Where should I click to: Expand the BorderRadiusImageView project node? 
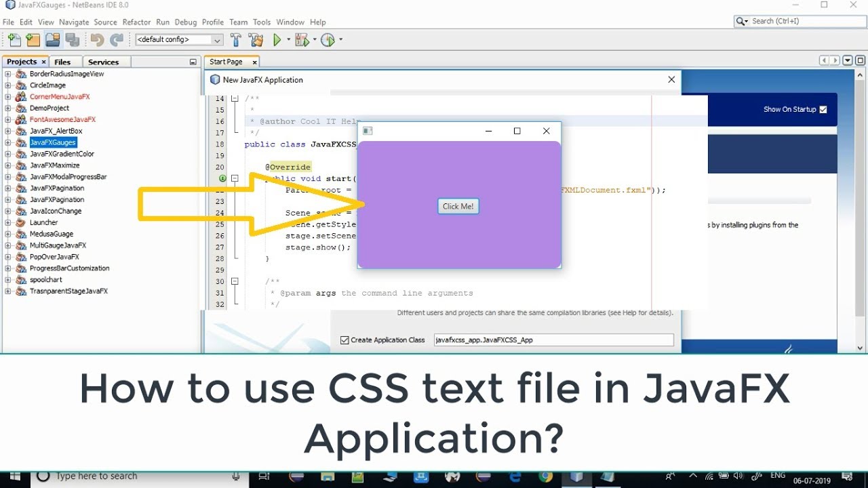[x=7, y=74]
